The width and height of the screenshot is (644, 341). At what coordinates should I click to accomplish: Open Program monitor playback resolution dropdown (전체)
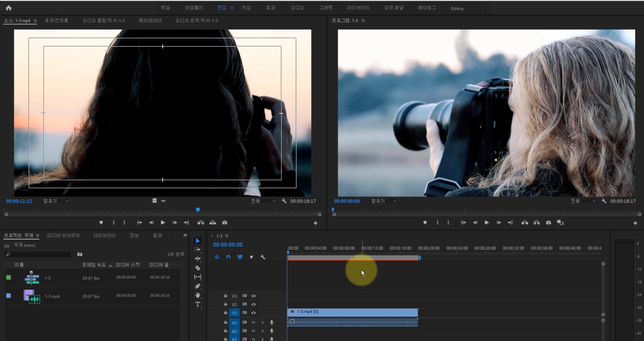(583, 201)
